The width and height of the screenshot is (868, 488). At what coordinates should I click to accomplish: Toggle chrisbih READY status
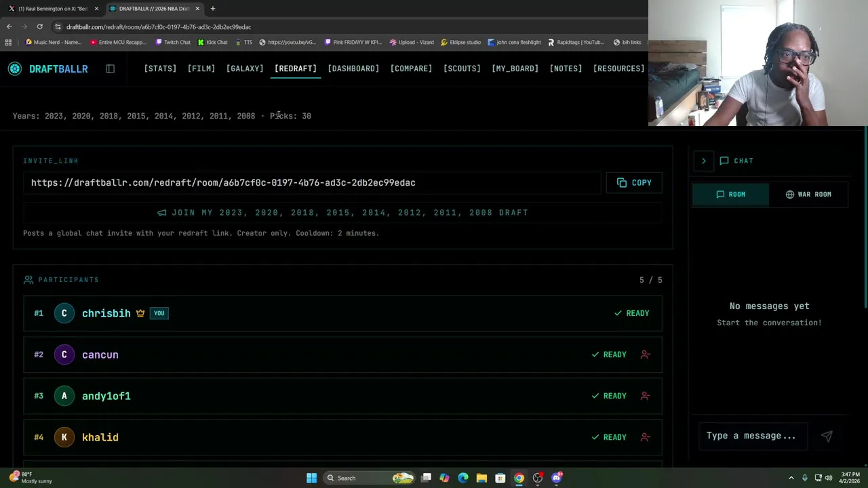(631, 313)
